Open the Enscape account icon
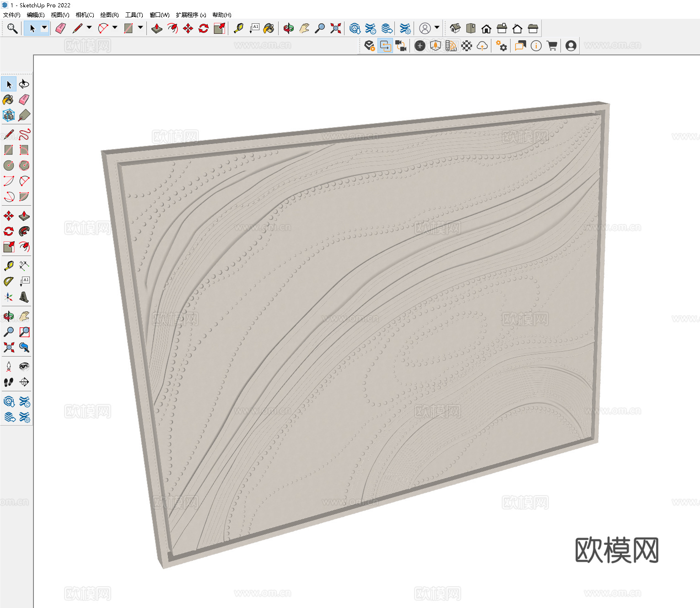The height and width of the screenshot is (608, 700). (x=571, y=46)
